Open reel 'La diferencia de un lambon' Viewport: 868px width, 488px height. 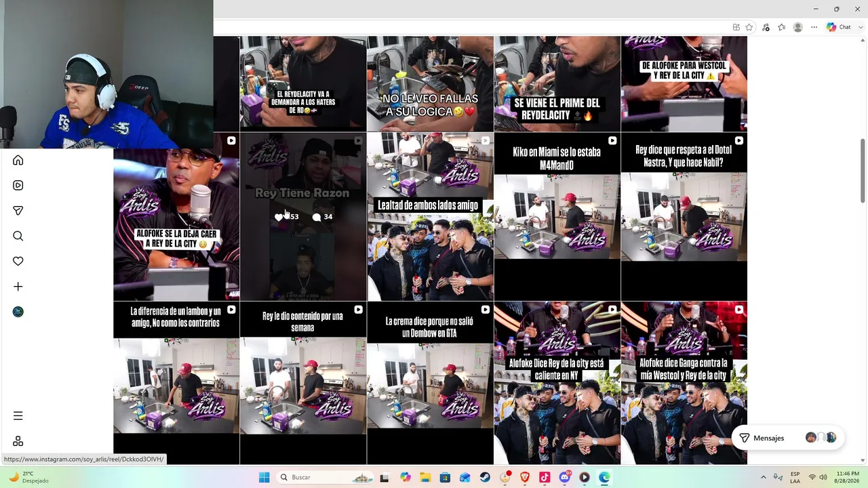pos(176,383)
